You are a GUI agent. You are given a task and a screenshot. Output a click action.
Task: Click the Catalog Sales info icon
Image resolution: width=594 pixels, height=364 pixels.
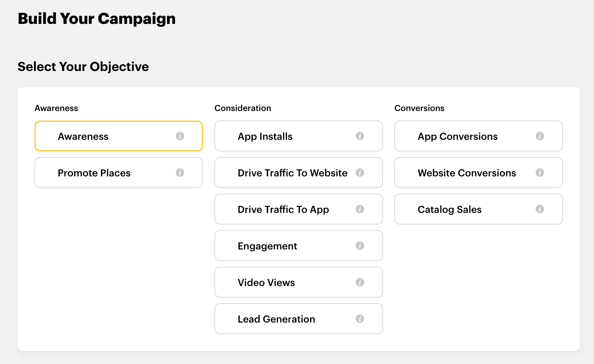click(540, 209)
